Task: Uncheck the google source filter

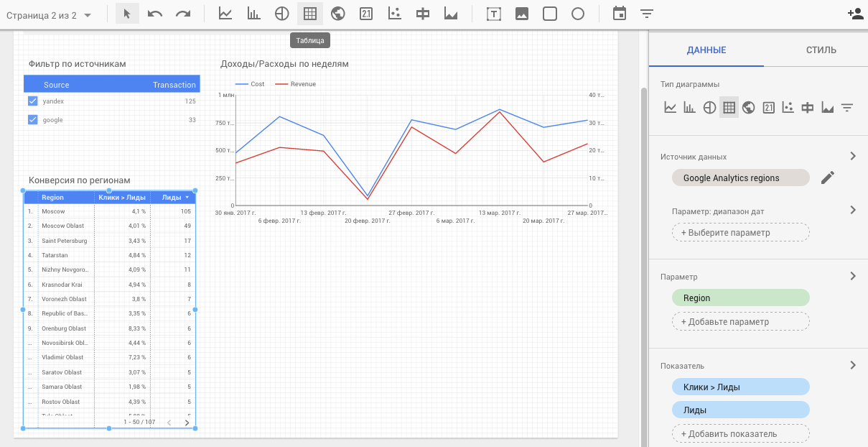Action: pyautogui.click(x=32, y=120)
